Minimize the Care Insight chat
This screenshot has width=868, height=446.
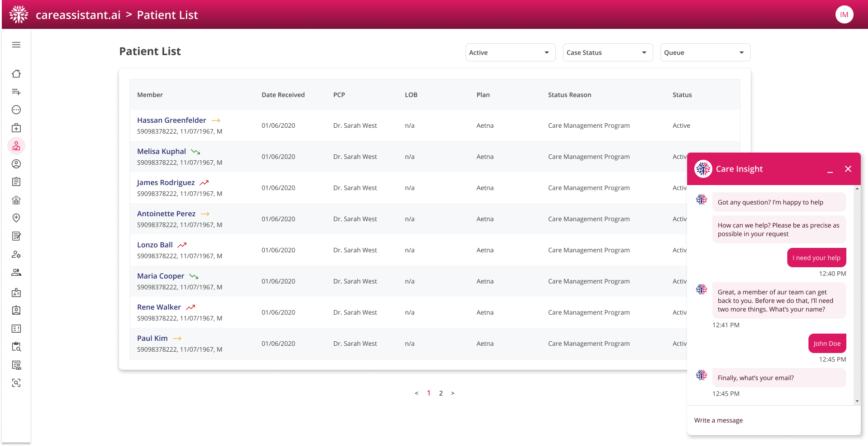pos(830,170)
